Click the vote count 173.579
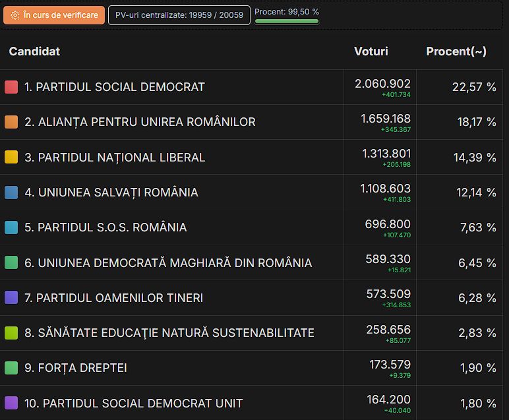 pyautogui.click(x=390, y=365)
